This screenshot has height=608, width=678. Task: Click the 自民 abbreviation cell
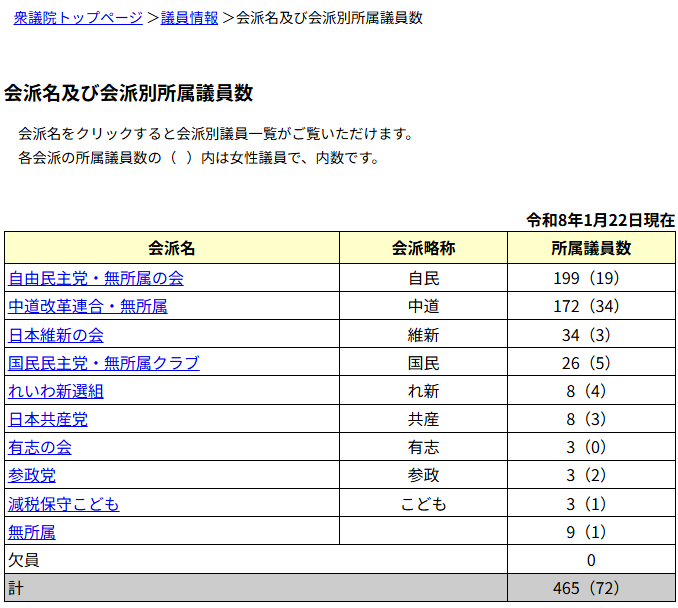click(x=423, y=278)
